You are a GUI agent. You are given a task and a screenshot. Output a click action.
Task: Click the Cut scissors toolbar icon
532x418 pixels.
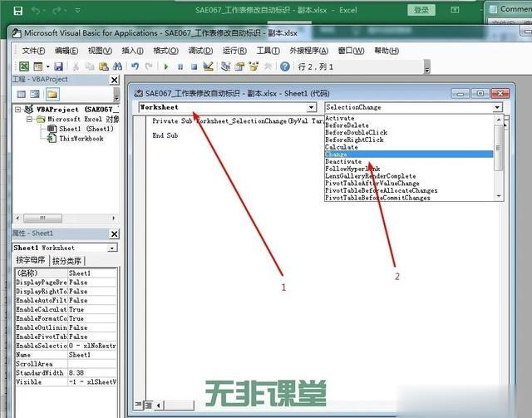pos(76,66)
